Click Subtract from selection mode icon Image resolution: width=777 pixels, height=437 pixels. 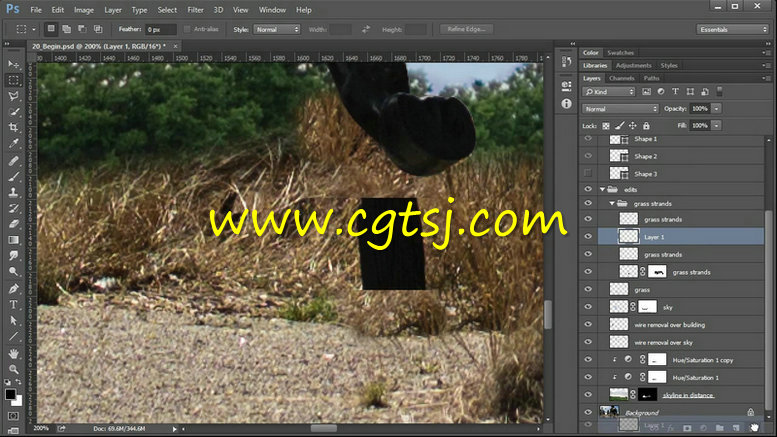[82, 29]
